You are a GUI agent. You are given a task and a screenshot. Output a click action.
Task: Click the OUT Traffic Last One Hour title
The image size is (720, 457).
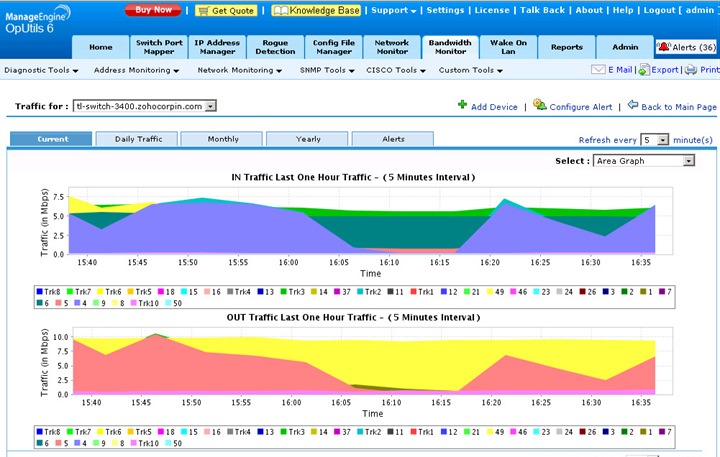click(x=353, y=317)
